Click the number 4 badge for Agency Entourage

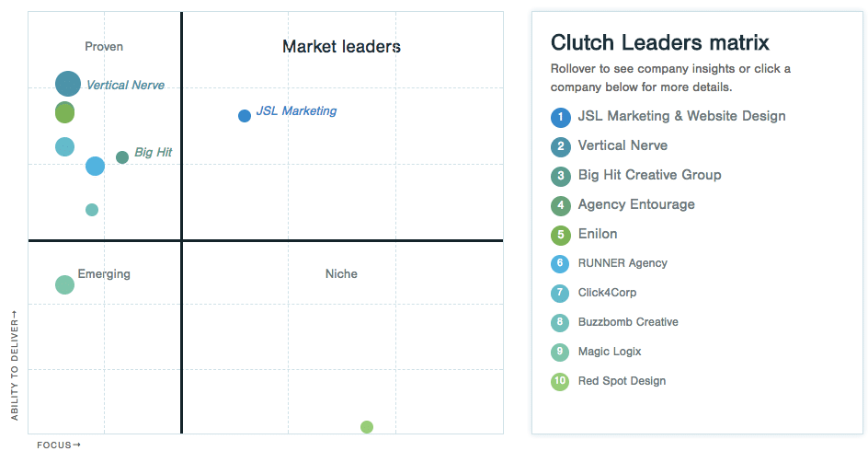tap(561, 205)
